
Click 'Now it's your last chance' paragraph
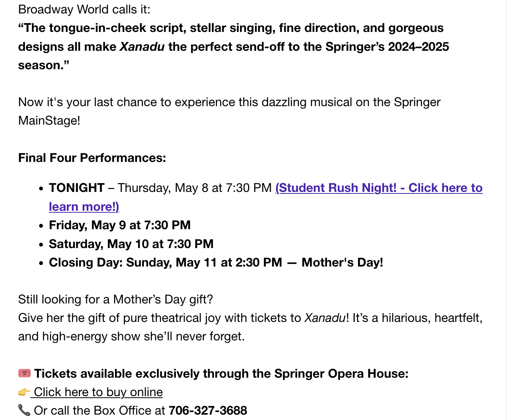point(229,111)
